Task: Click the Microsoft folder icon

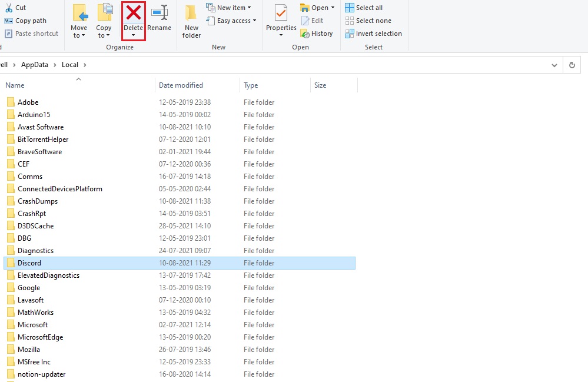Action: [x=11, y=325]
